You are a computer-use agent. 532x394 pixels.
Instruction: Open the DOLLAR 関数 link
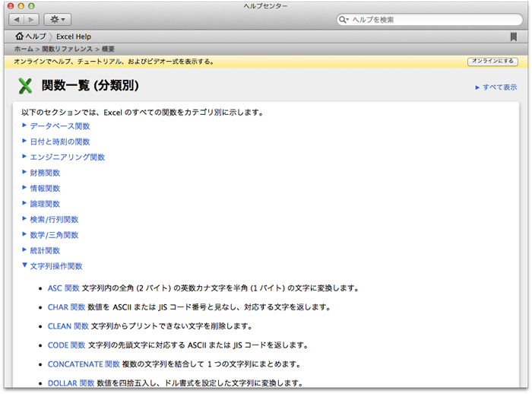coord(71,383)
